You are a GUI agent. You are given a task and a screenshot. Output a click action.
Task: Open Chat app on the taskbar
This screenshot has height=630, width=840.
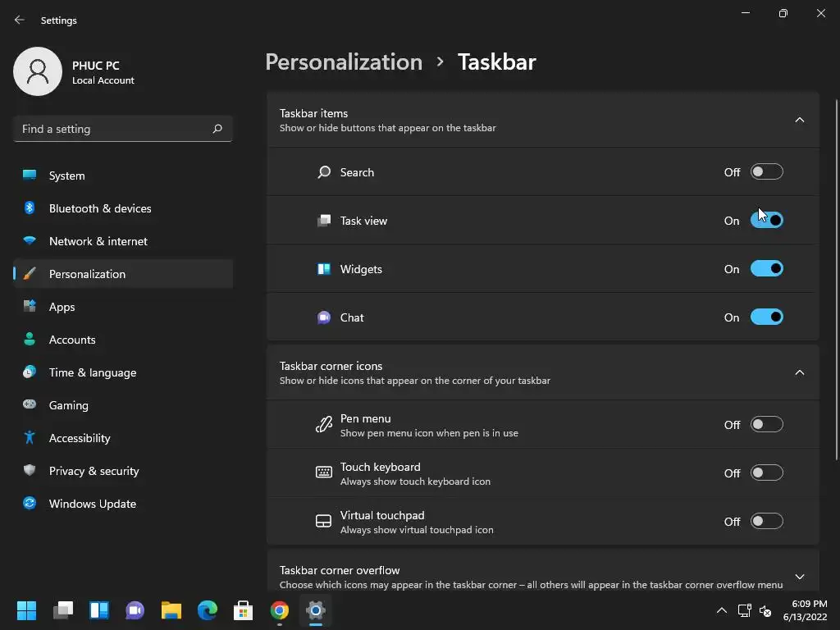(x=135, y=610)
